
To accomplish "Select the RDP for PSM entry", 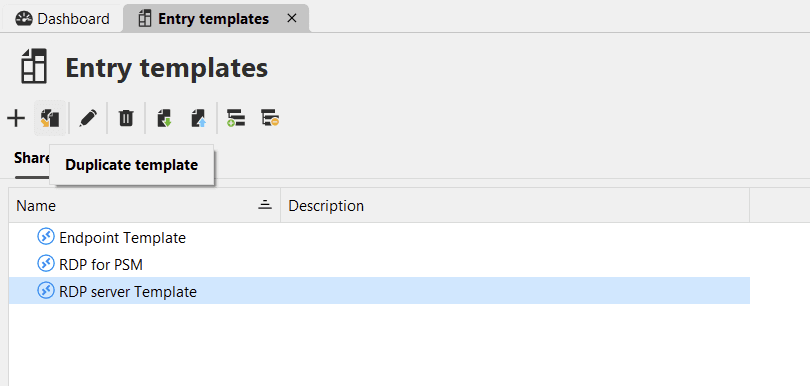I will [101, 265].
